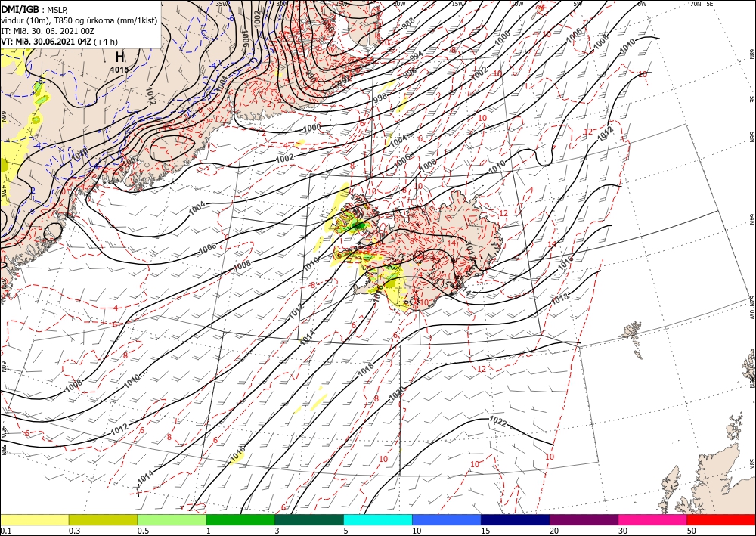
Task: Click the purple 20–30 legend swatch
Action: [584, 519]
